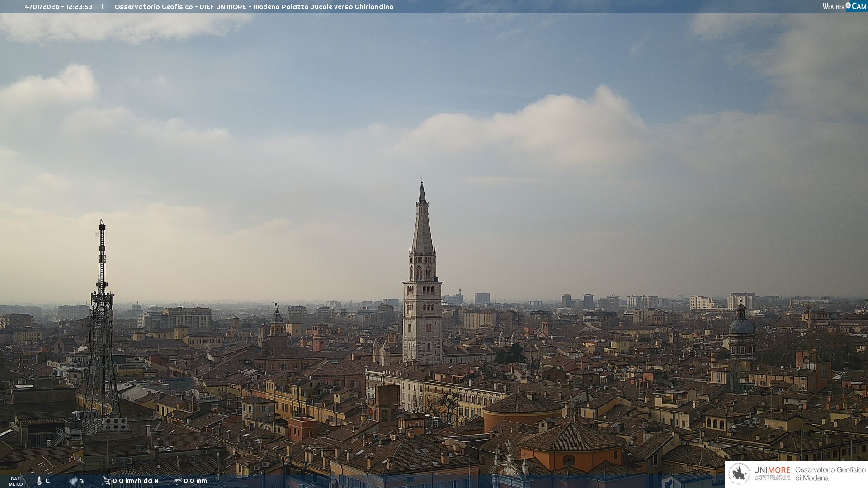
Task: Click the camera lens in WeatherCam logo
Action: 848,5
